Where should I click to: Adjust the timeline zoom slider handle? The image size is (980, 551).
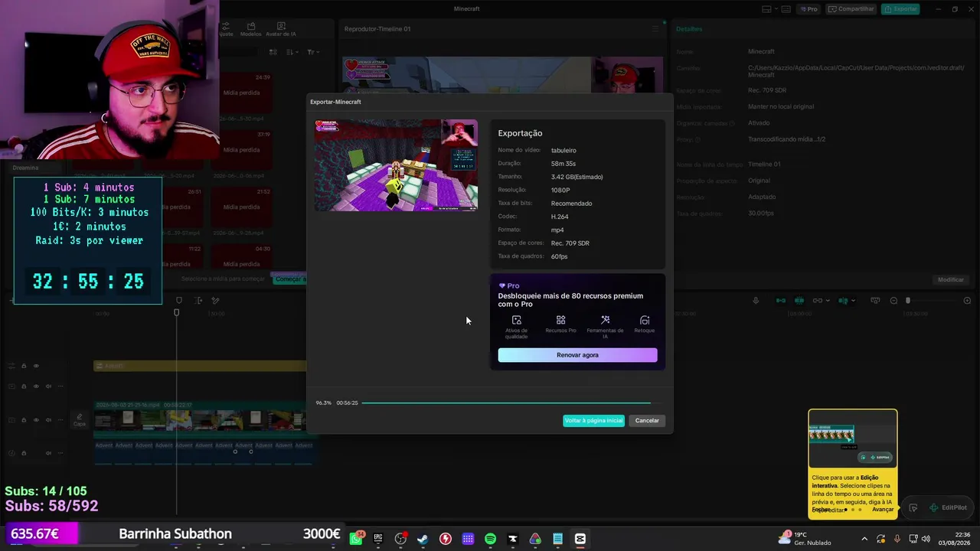[908, 301]
